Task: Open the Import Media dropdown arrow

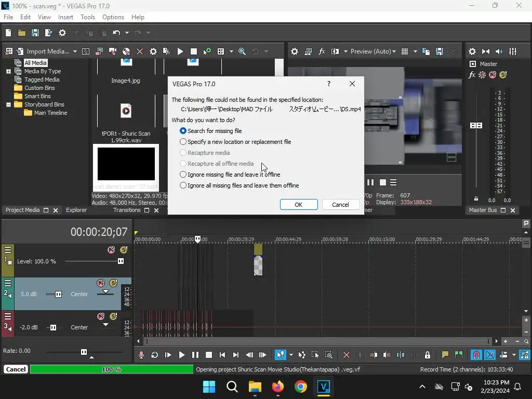Action: pos(75,51)
